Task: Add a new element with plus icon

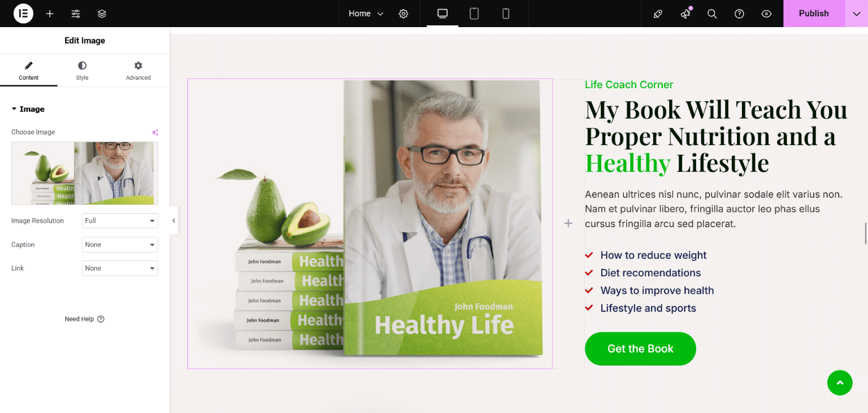Action: coord(50,14)
